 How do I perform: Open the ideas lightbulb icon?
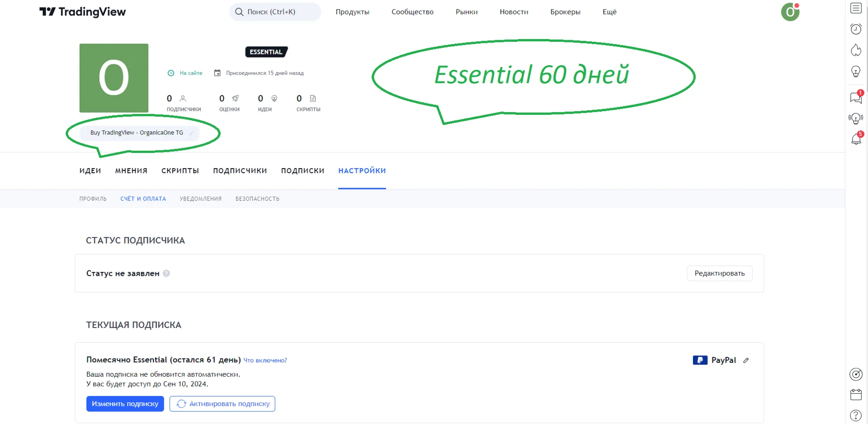856,72
